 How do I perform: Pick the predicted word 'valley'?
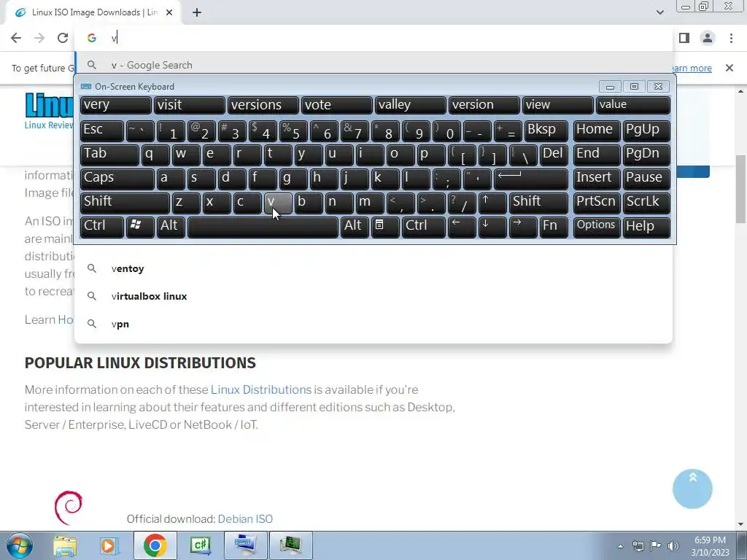click(411, 105)
